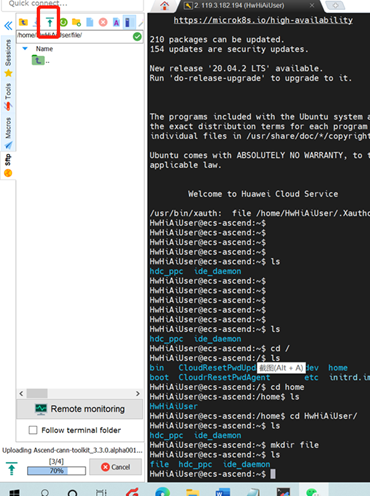This screenshot has height=496, width=370.
Task: Open the Home tab with house icon
Action: coord(164,5)
